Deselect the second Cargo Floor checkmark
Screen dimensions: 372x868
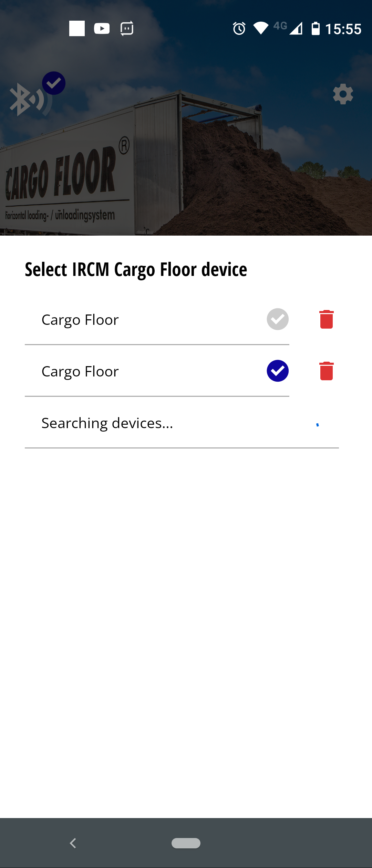point(278,371)
